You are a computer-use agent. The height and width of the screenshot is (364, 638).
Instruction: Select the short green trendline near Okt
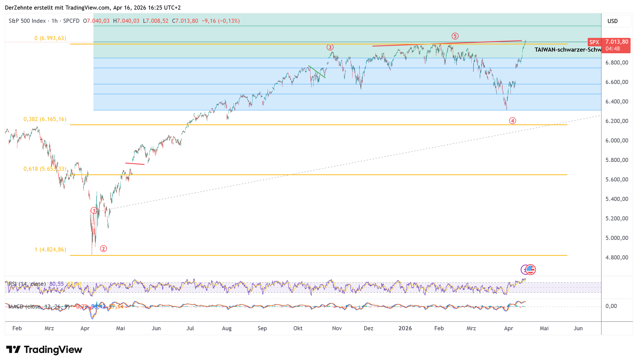(x=317, y=72)
